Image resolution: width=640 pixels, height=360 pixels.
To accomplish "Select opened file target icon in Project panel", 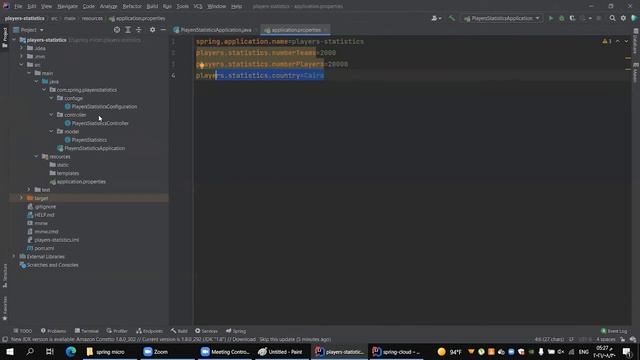I will (x=117, y=30).
